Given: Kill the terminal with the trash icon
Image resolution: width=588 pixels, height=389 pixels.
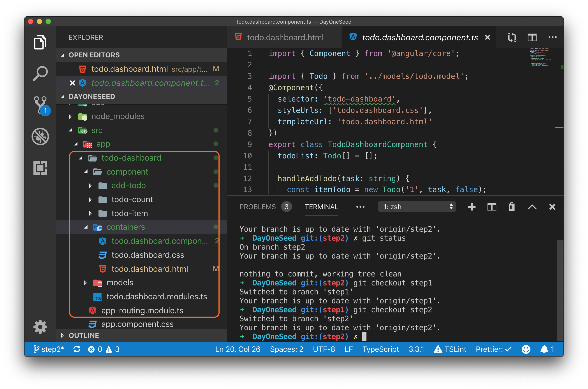Looking at the screenshot, I should [x=512, y=207].
